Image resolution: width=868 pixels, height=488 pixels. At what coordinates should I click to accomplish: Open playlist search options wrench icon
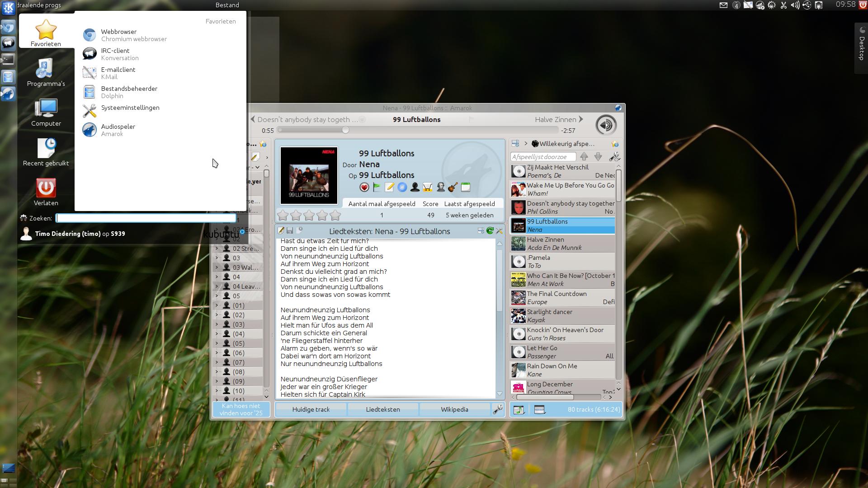pyautogui.click(x=614, y=157)
